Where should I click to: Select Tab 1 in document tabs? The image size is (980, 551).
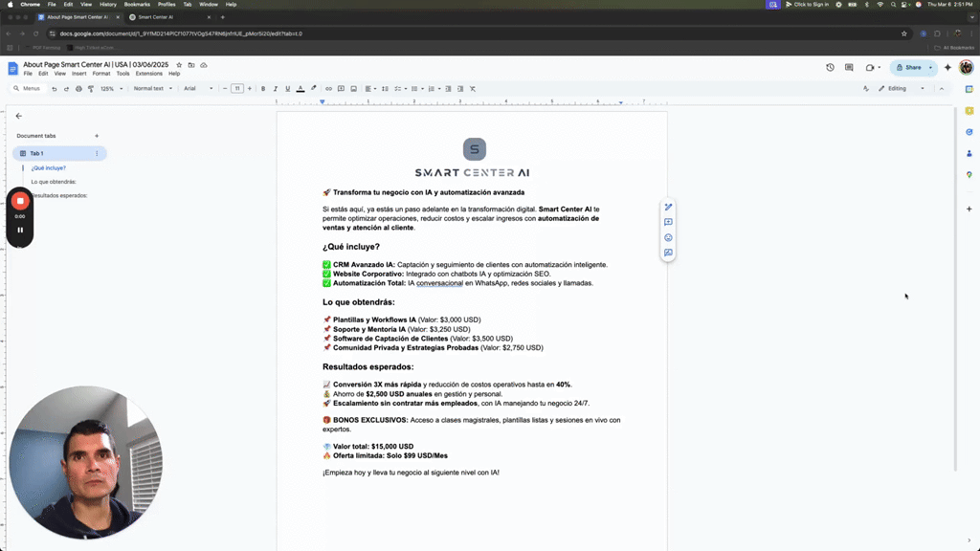59,153
